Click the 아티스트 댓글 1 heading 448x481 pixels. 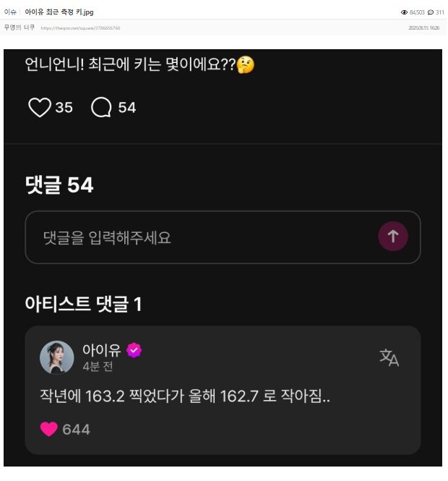pos(83,305)
